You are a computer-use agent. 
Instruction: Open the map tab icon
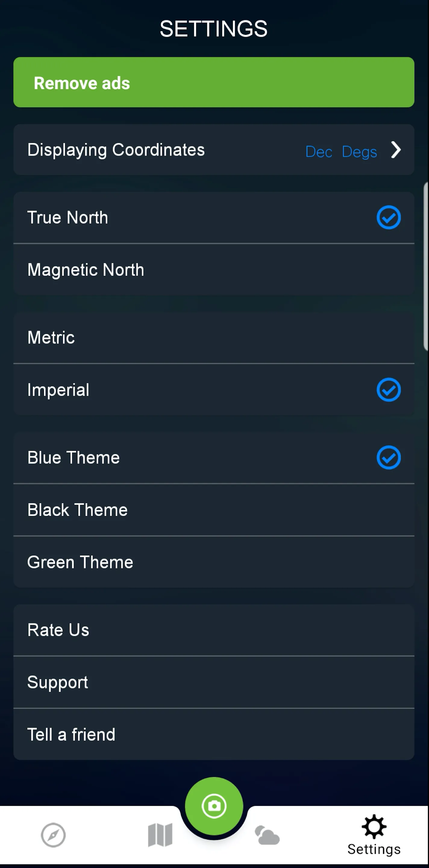pos(160,835)
